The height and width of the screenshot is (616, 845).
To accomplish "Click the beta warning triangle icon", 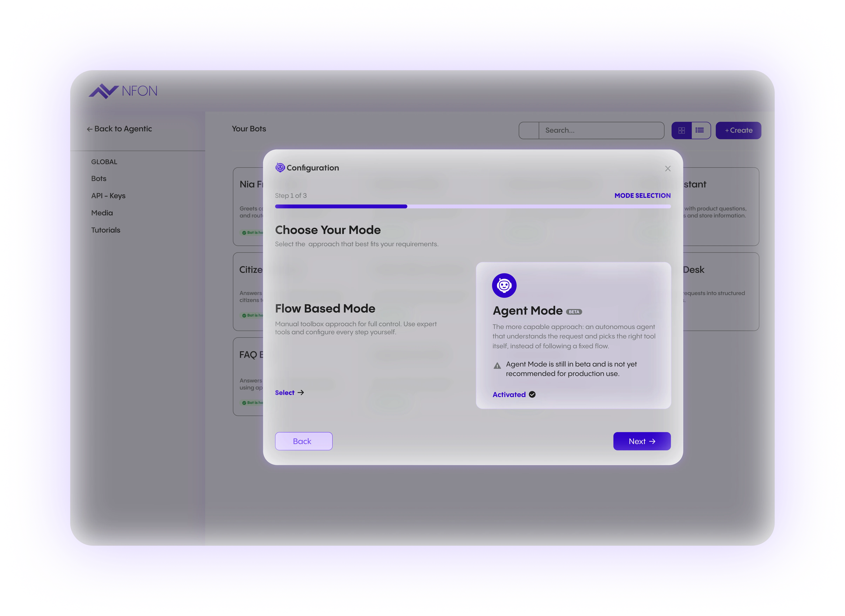I will pos(497,366).
